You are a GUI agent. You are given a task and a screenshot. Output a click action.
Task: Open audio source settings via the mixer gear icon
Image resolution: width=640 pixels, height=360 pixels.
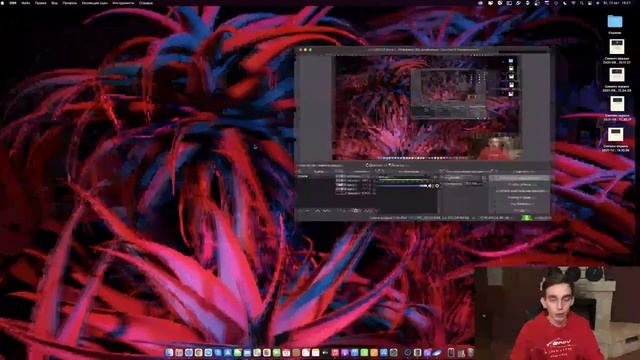437,186
